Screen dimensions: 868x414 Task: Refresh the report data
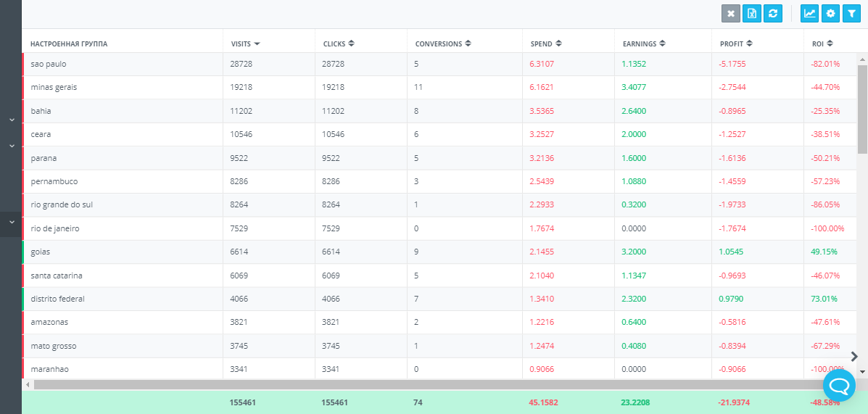click(x=773, y=14)
